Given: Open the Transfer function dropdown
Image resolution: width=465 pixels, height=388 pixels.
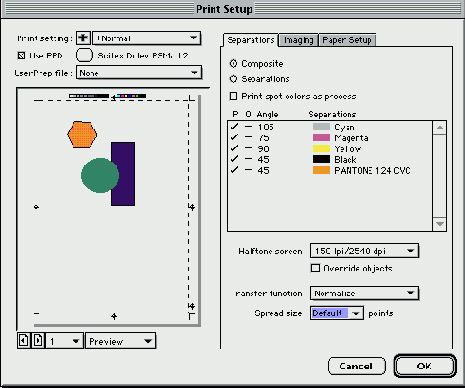Looking at the screenshot, I should point(364,293).
